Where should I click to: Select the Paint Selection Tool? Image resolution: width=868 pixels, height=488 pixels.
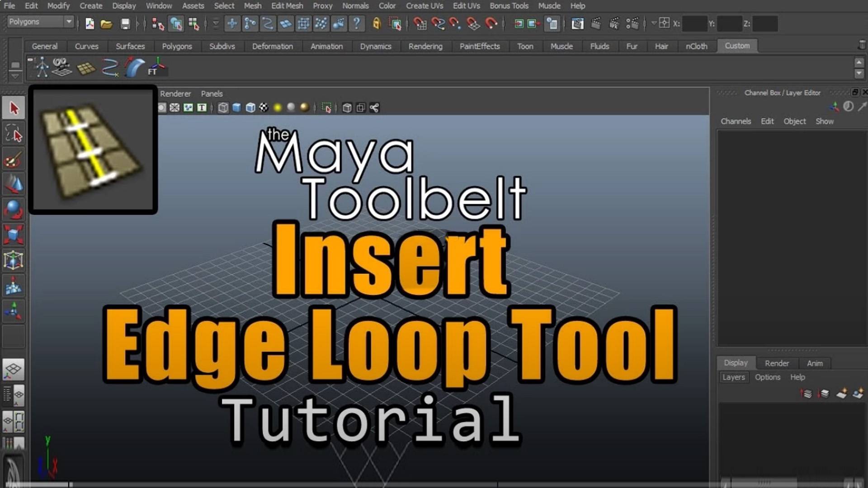[14, 160]
